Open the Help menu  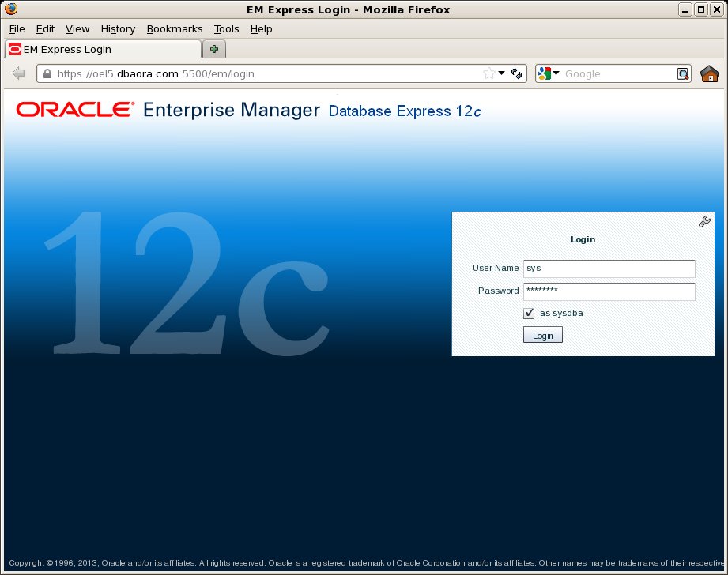[x=261, y=28]
